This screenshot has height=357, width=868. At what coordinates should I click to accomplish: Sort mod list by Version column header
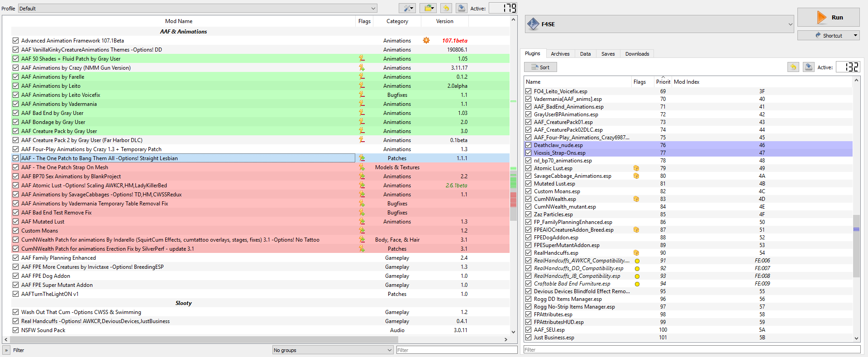pyautogui.click(x=445, y=21)
